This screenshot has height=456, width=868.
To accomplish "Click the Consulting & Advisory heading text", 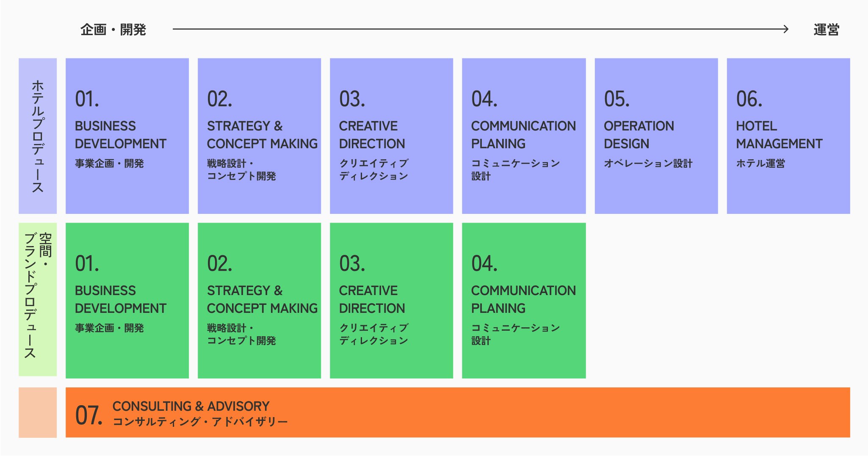I will [191, 406].
